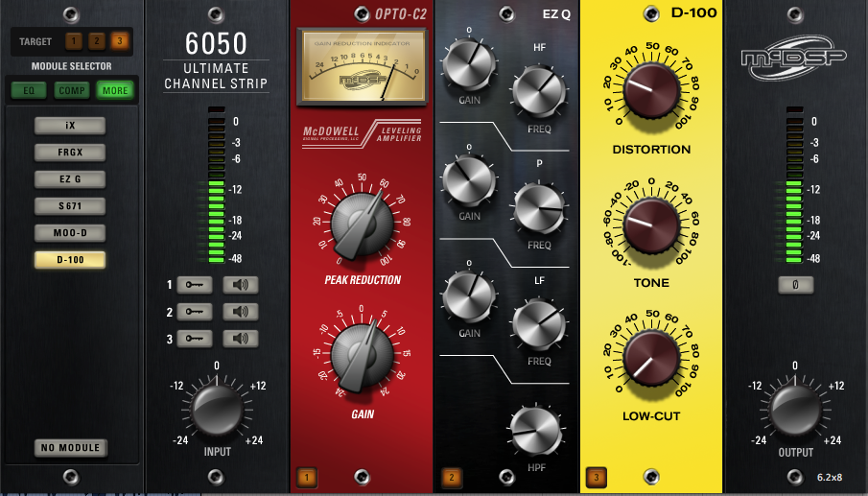Toggle speaker listen icon for slot 2
The height and width of the screenshot is (496, 868).
click(240, 312)
